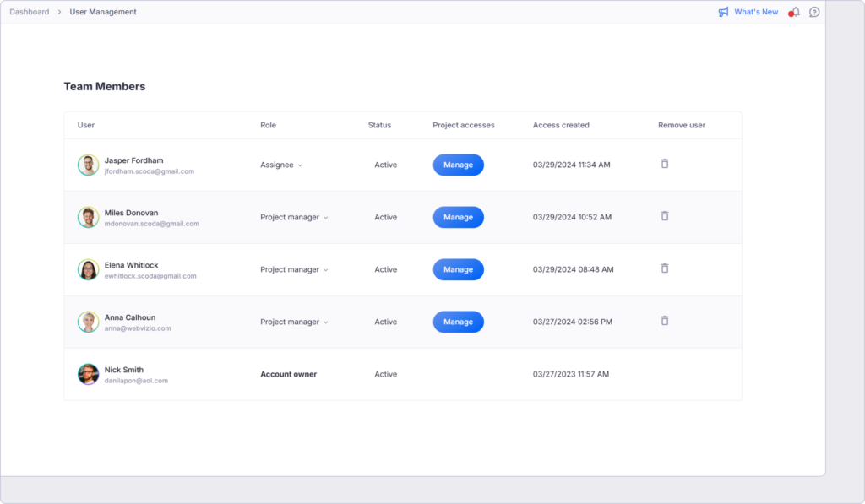Screen dimensions: 865x504
Task: Expand Miles Donovan's Project manager dropdown
Action: tap(294, 218)
